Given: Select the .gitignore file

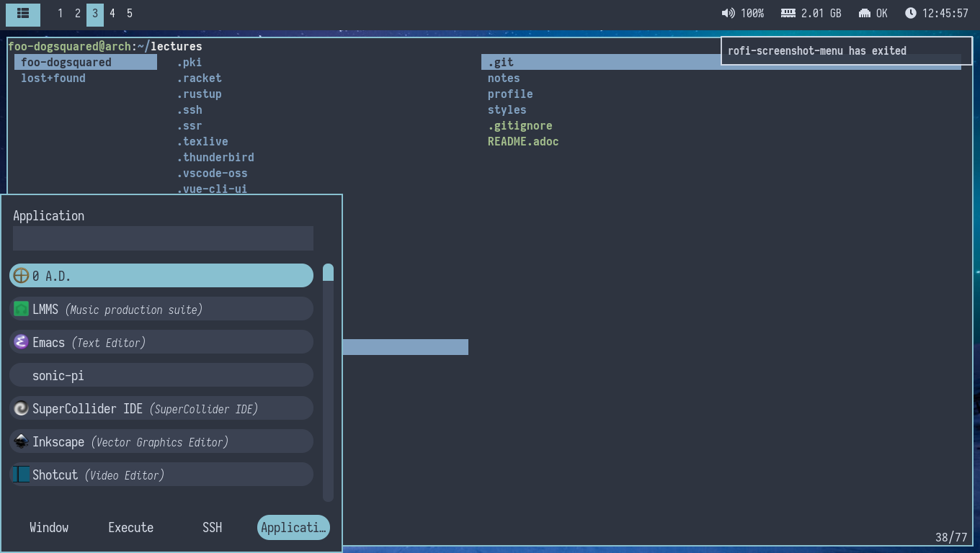Looking at the screenshot, I should [520, 125].
